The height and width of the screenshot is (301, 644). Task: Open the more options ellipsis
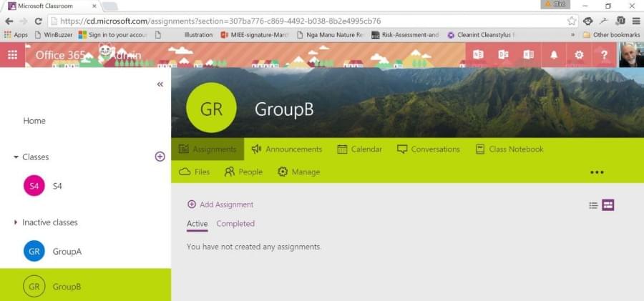pos(597,172)
